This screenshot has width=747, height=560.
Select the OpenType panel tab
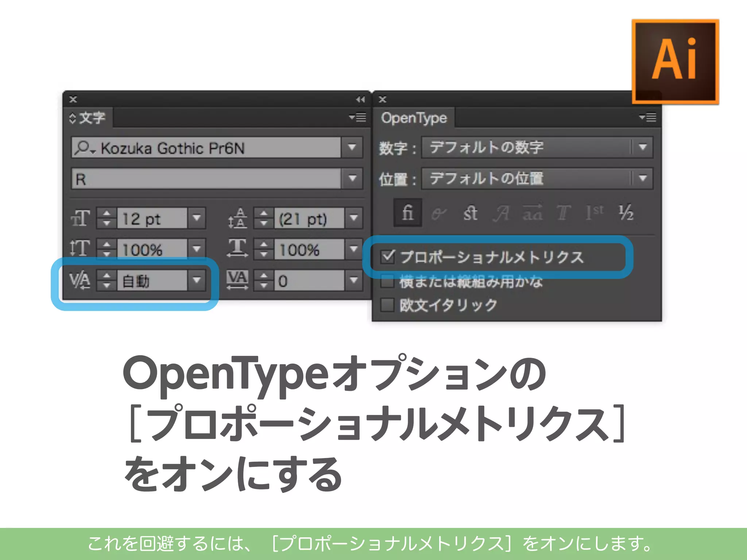(414, 118)
